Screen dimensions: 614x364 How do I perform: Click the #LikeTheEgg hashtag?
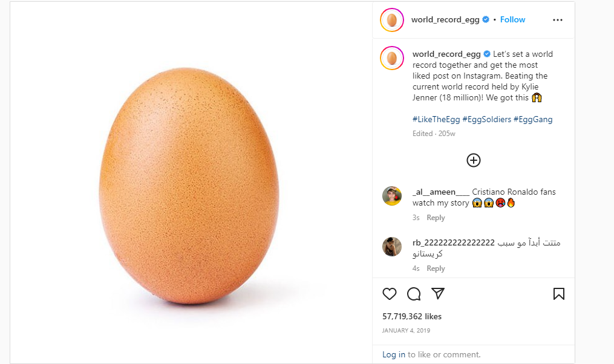436,120
